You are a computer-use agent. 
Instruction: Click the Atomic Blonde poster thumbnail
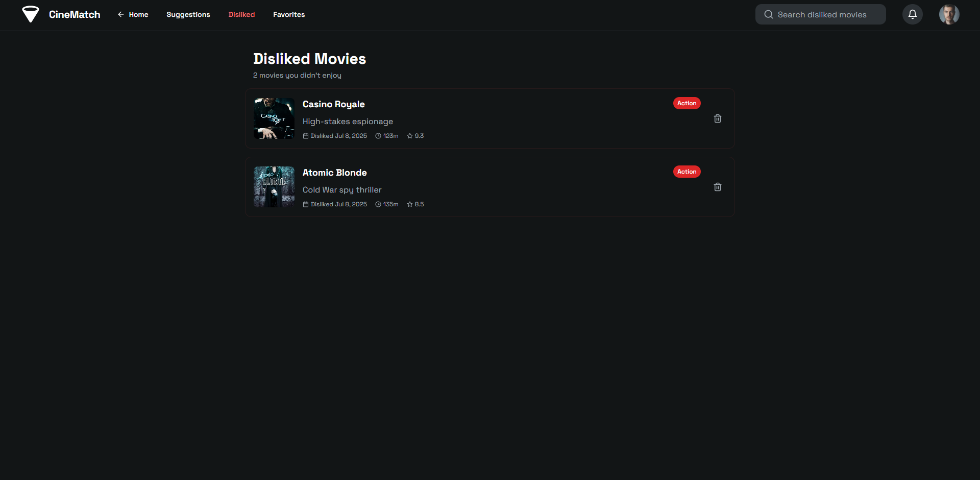point(274,187)
